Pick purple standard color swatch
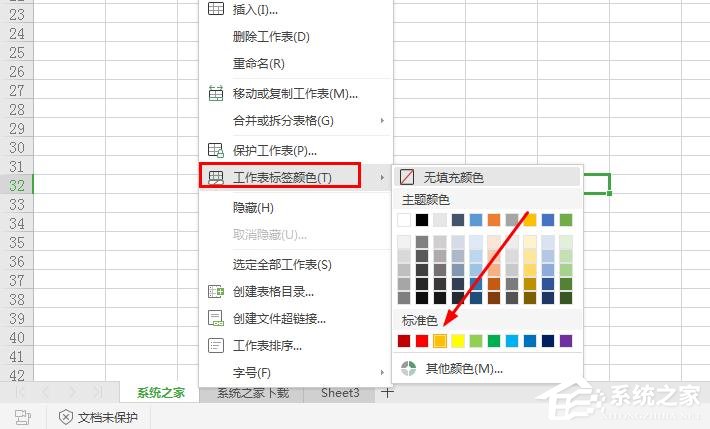710x429 pixels. point(566,341)
